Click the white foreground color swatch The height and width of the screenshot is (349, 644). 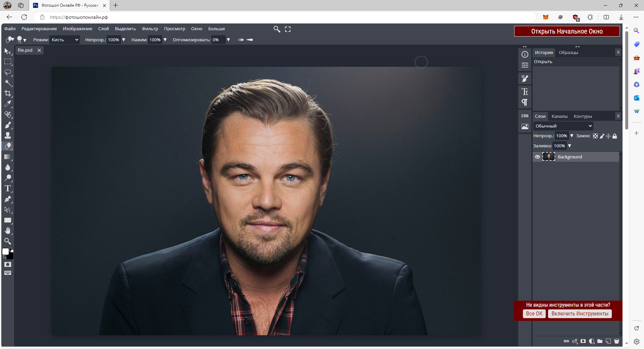6,251
